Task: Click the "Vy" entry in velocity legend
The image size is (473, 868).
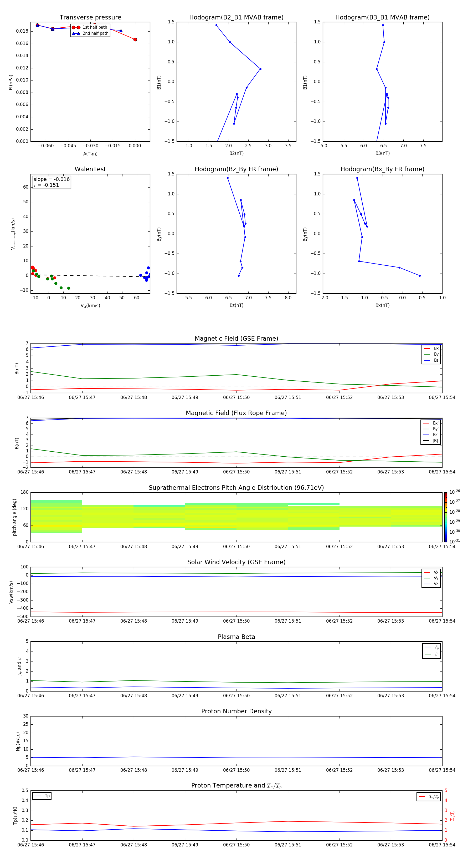Action: [431, 578]
